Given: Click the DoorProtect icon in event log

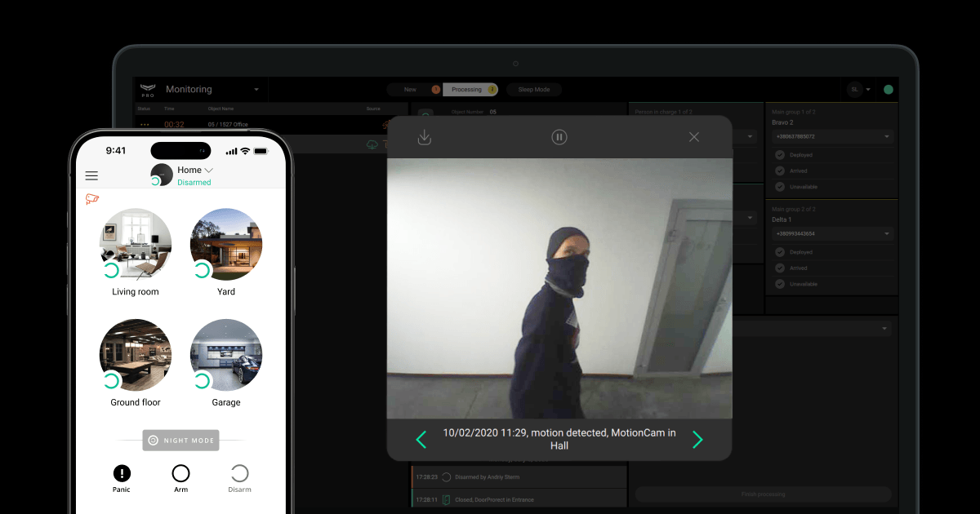Looking at the screenshot, I should click(447, 499).
